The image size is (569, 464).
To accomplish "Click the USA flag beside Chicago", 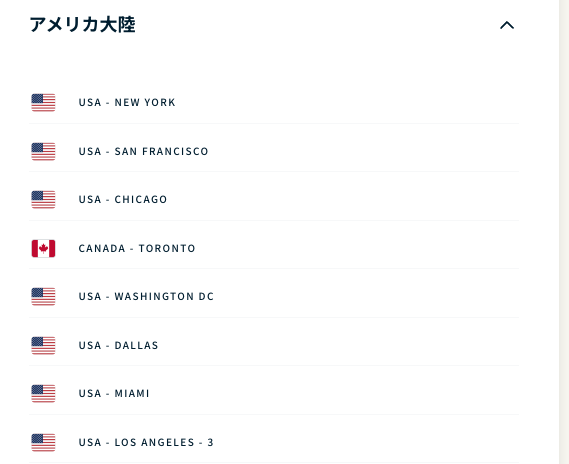I will pyautogui.click(x=43, y=200).
